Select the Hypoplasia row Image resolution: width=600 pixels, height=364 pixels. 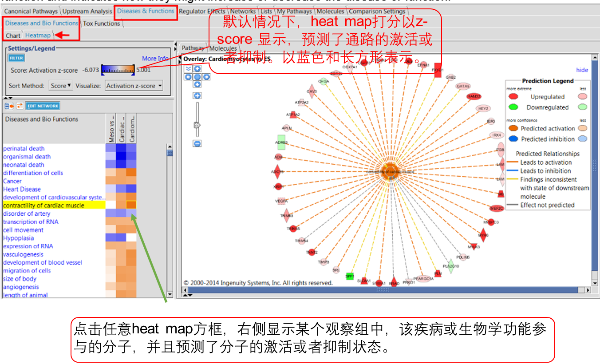(x=18, y=238)
